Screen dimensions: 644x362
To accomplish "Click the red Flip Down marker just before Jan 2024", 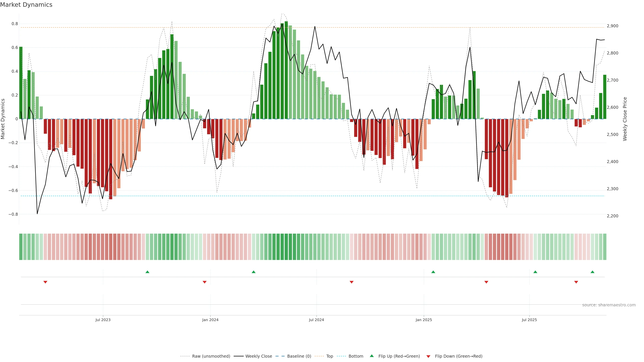I will (x=204, y=282).
